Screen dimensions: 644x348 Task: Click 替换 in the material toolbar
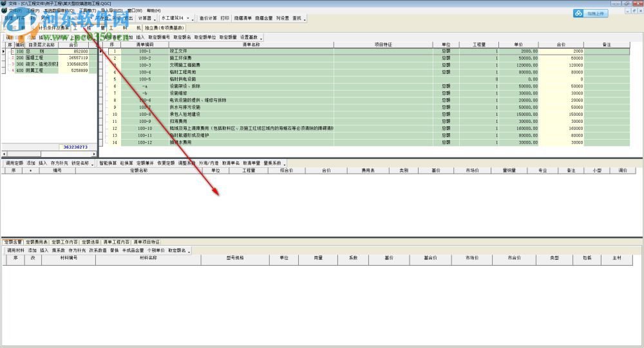tap(114, 250)
